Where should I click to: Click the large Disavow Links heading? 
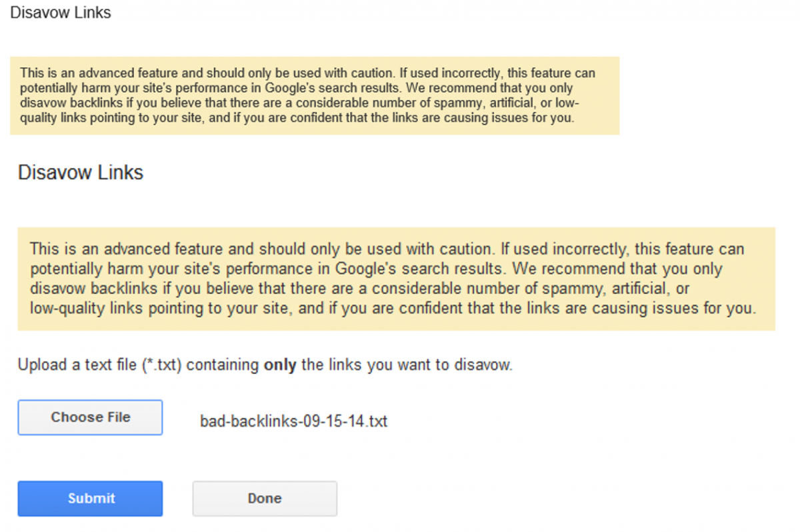point(81,173)
